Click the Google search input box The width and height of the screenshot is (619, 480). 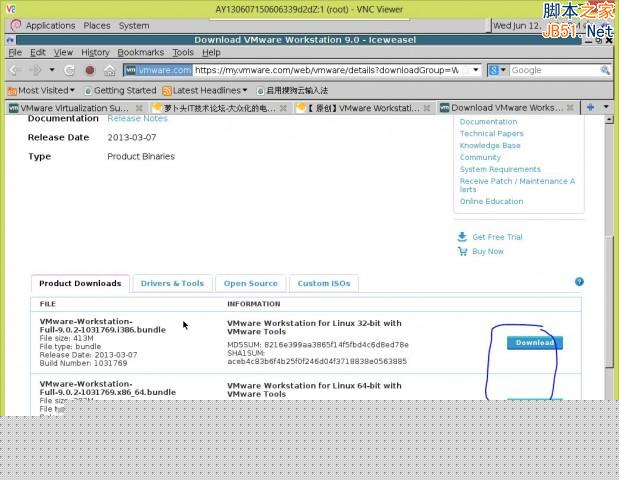point(554,70)
